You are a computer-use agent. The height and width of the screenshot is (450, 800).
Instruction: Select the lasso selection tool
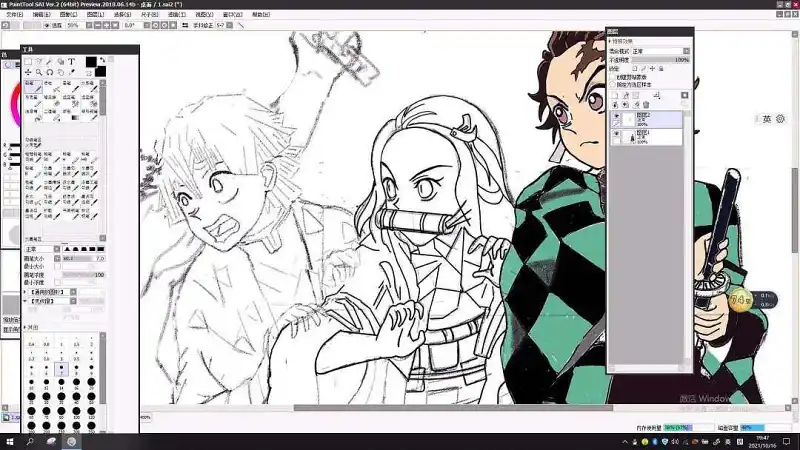(x=39, y=62)
